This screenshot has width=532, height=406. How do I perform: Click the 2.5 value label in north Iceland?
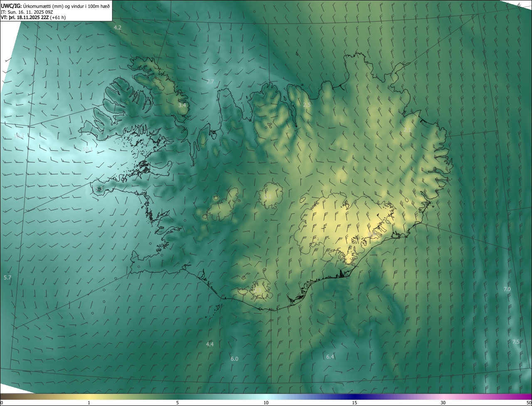point(307,105)
